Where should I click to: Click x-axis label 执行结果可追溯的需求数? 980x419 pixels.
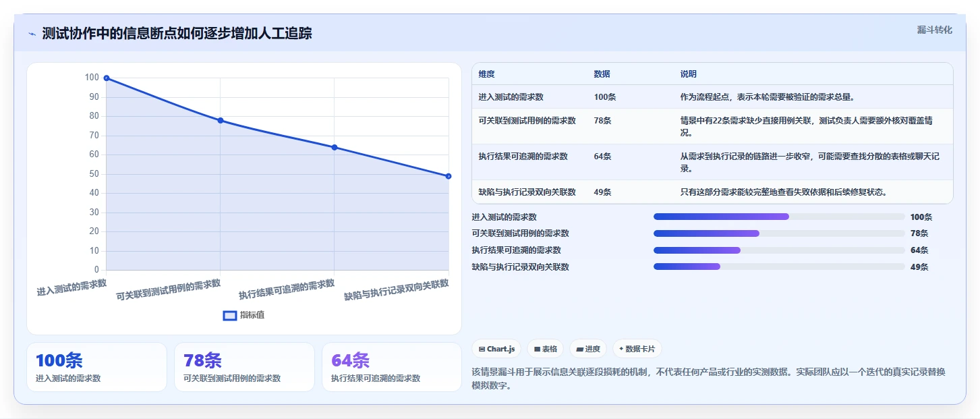coord(287,289)
